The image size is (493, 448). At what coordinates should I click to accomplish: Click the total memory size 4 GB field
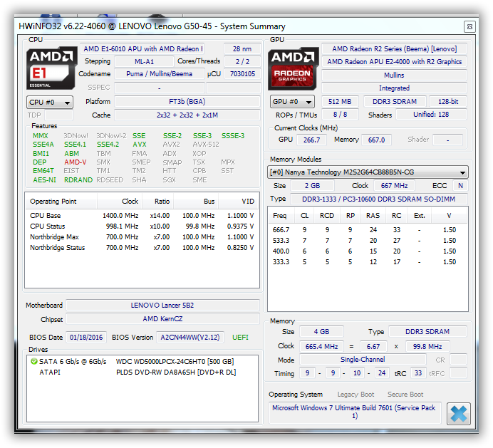(321, 332)
